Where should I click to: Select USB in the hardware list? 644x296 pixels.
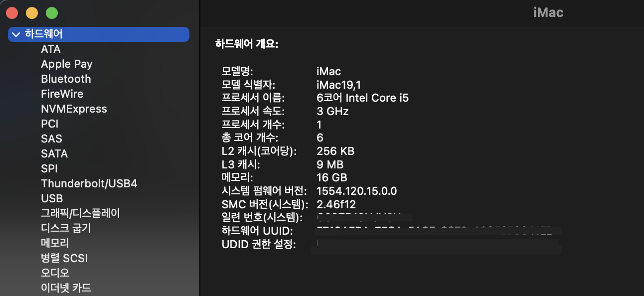[52, 198]
